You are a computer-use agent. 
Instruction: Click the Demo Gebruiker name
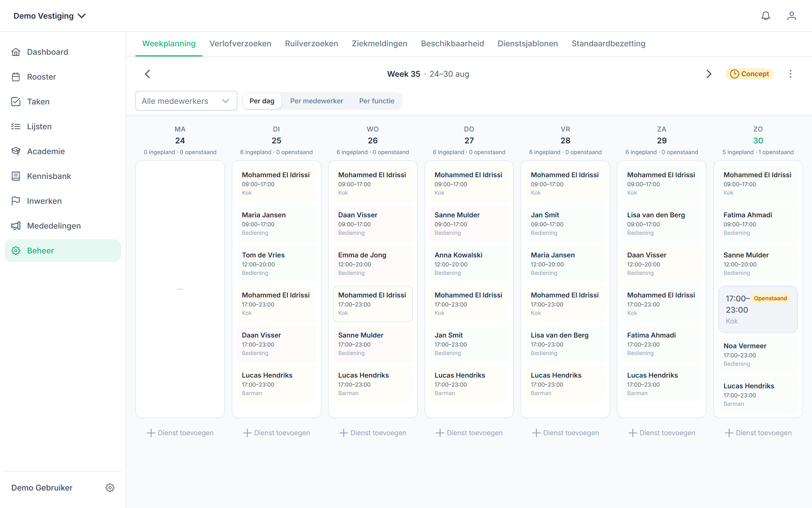click(x=42, y=487)
